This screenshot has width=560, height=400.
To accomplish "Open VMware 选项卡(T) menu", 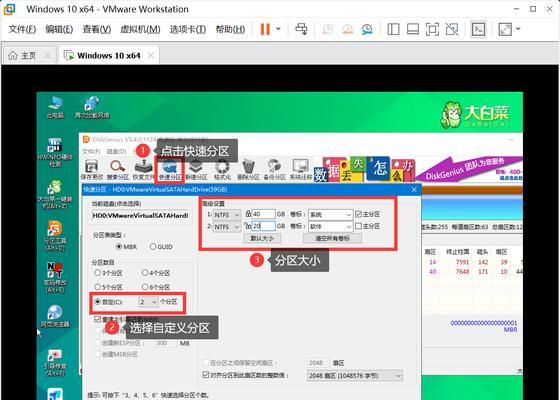I will 188,29.
